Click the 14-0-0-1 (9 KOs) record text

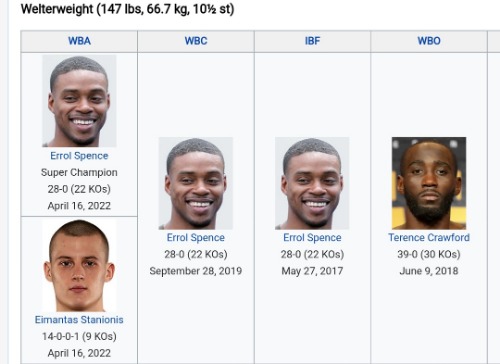79,336
